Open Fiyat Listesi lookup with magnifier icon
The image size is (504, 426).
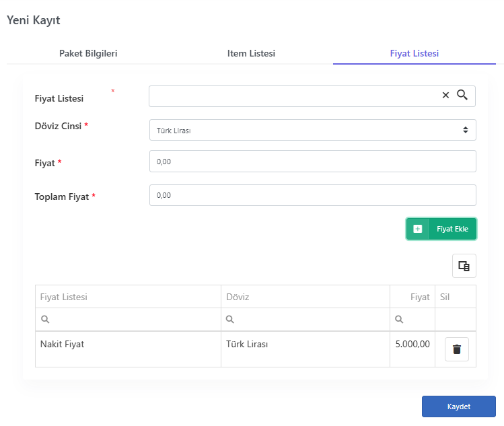pyautogui.click(x=462, y=95)
